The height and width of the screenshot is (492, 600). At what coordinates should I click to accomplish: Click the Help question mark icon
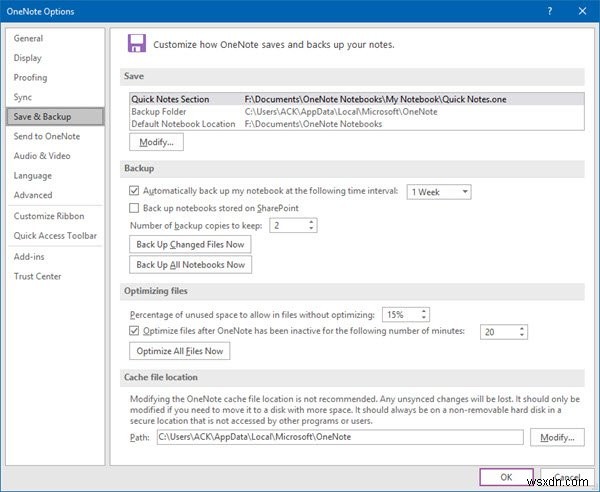(550, 11)
